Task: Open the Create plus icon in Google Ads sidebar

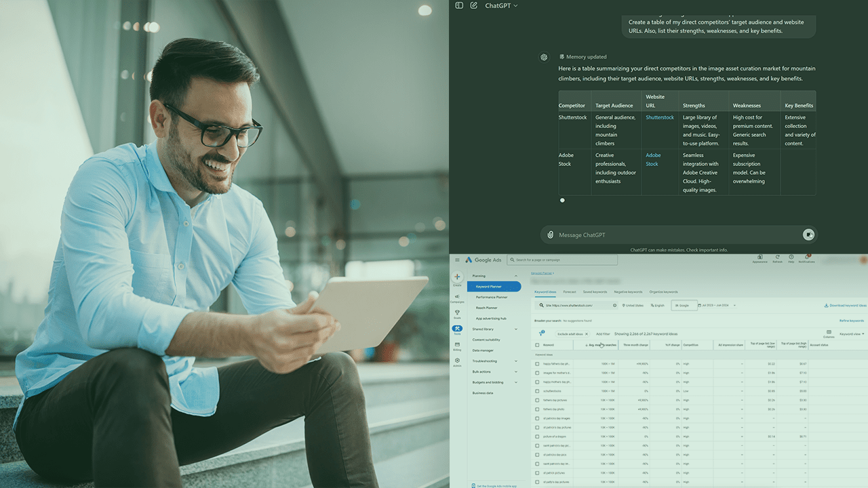Action: click(457, 277)
